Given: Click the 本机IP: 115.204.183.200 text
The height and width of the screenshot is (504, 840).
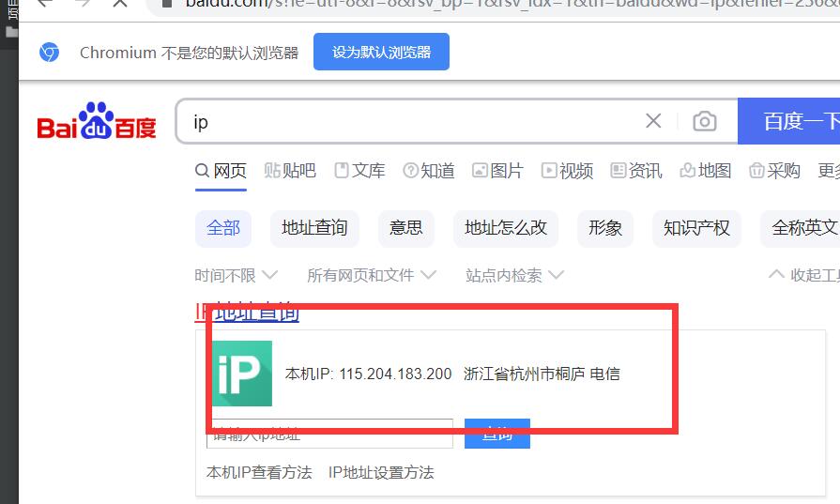Looking at the screenshot, I should click(x=369, y=374).
